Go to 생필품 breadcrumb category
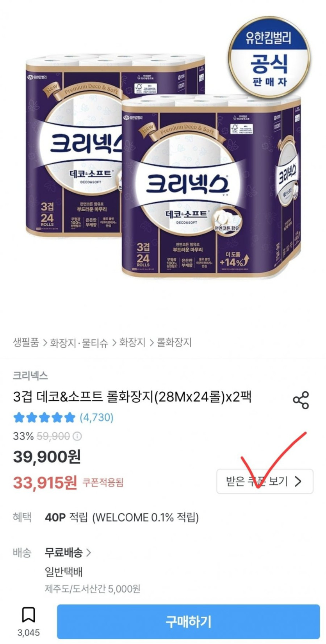326x644 pixels. pyautogui.click(x=26, y=343)
